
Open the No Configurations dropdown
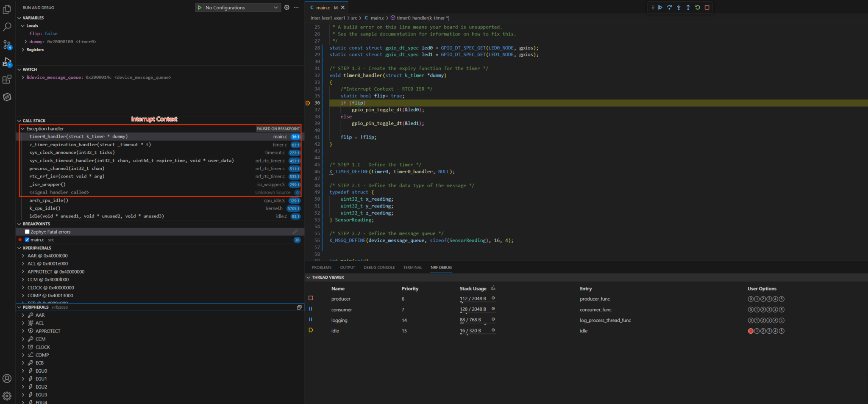(x=237, y=7)
